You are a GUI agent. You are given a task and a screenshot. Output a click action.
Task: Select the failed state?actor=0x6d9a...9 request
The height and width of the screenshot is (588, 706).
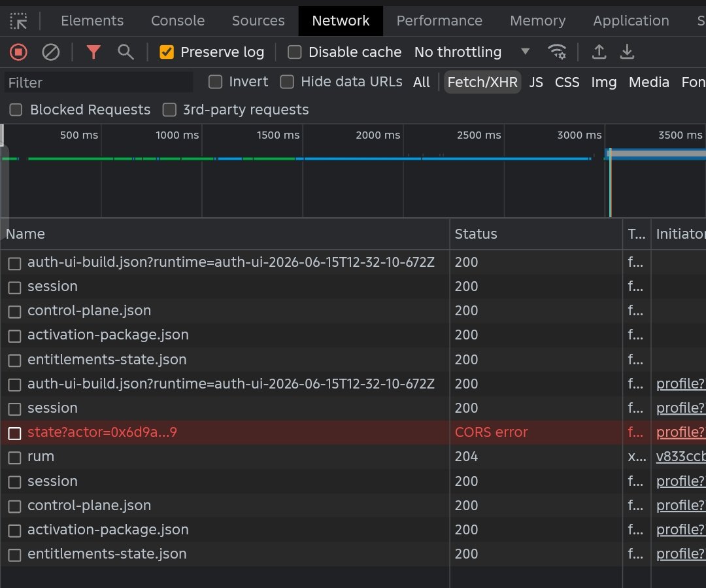click(x=102, y=432)
